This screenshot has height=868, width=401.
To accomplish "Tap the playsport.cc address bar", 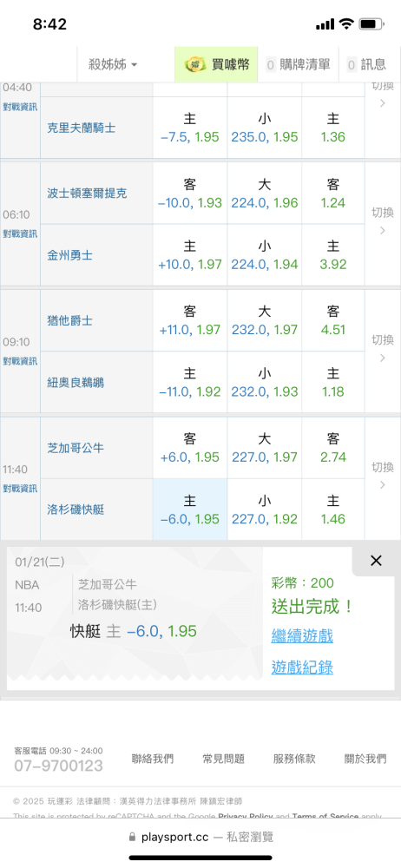I will tap(200, 837).
